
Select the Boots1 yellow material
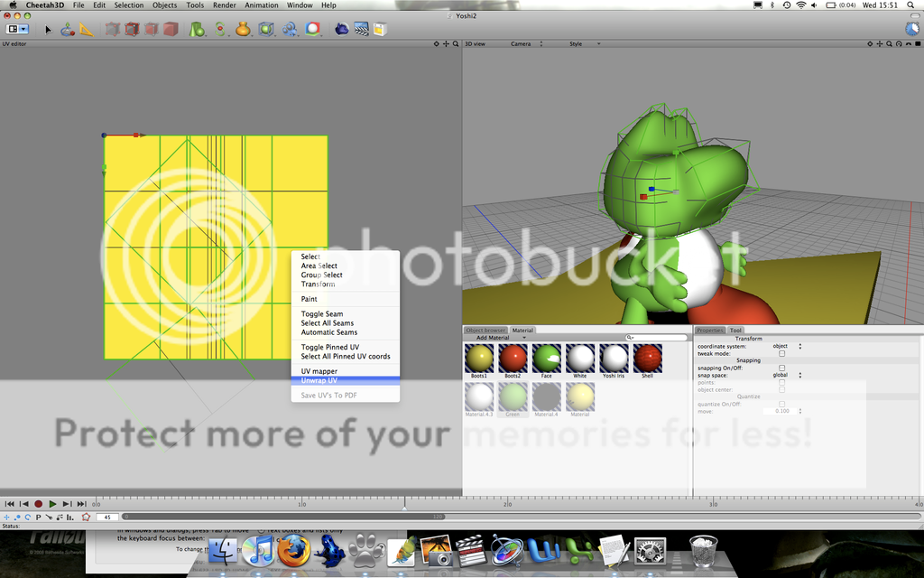coord(479,360)
